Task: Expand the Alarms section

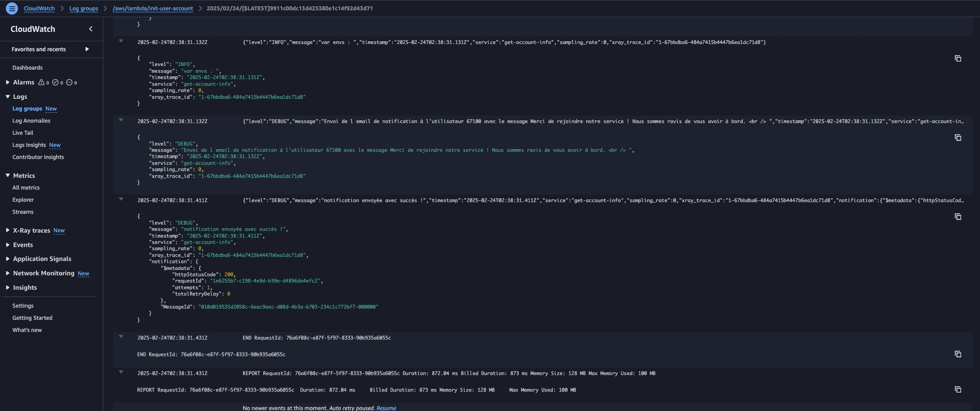Action: [x=8, y=82]
